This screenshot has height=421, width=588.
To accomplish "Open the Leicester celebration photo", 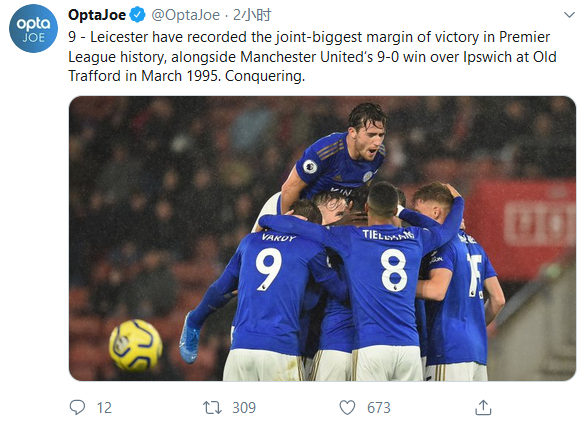I will click(322, 238).
